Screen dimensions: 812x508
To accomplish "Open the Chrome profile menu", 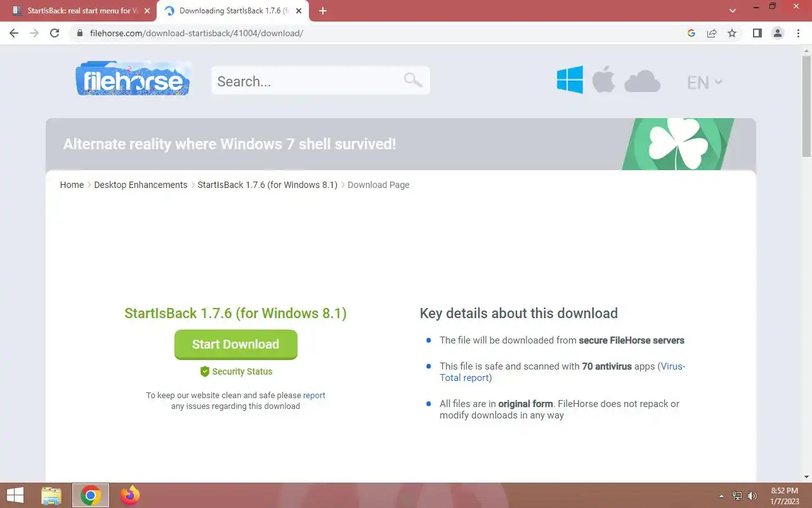I will click(778, 33).
